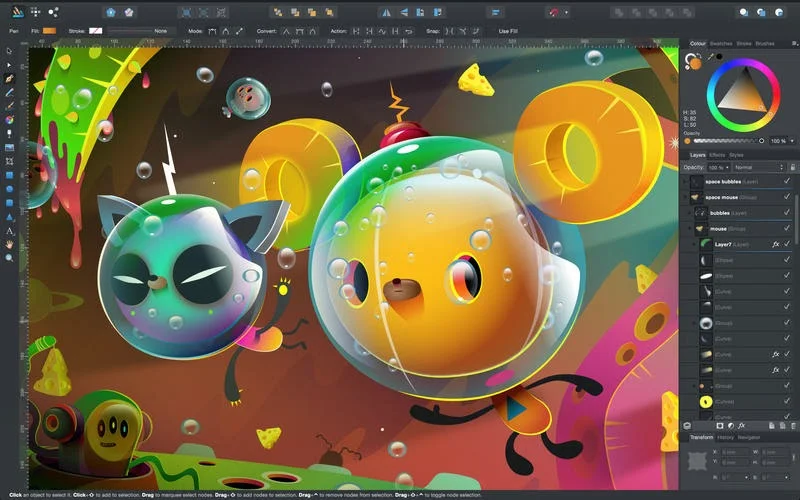Switch to the Navigator tab
Viewport: 800px width, 500px height.
[x=749, y=437]
